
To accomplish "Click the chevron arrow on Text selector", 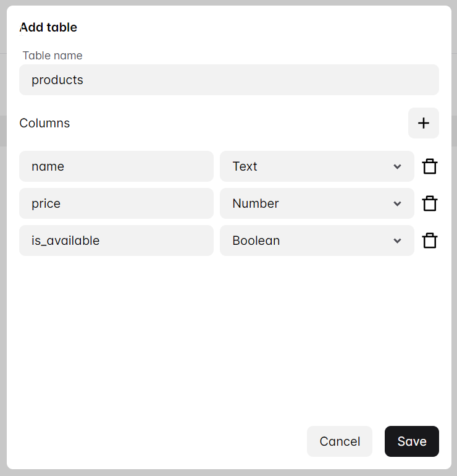I will pos(397,167).
